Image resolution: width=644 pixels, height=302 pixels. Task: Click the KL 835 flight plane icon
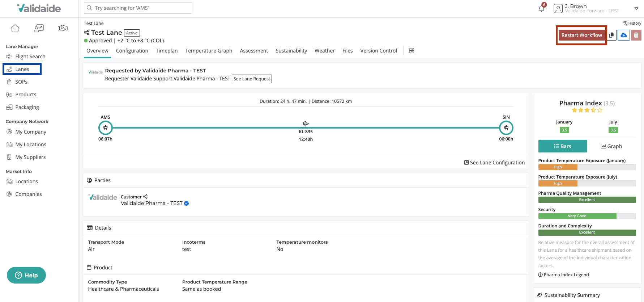tap(306, 124)
